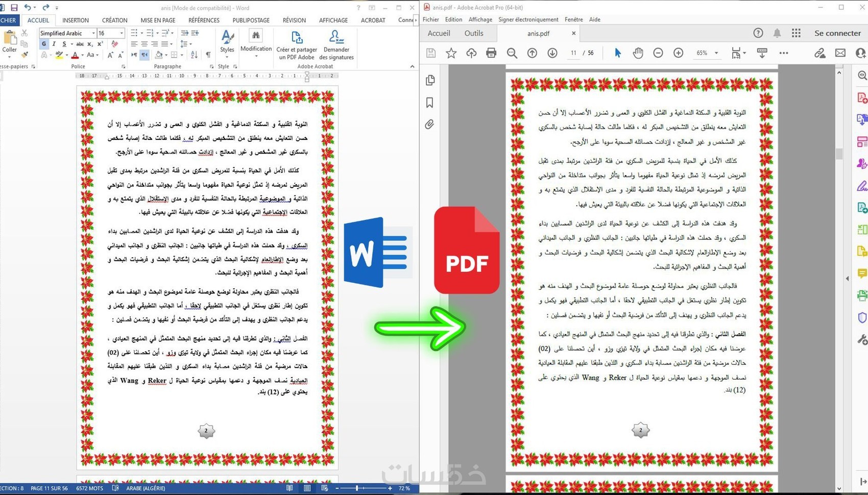This screenshot has height=495, width=868.
Task: Zoom out with the minus circle in Acrobat
Action: point(658,53)
